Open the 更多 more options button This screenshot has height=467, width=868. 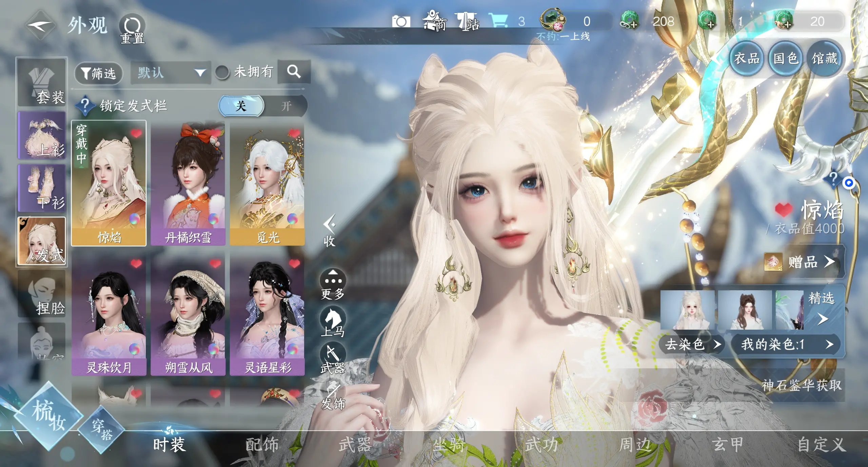(333, 284)
